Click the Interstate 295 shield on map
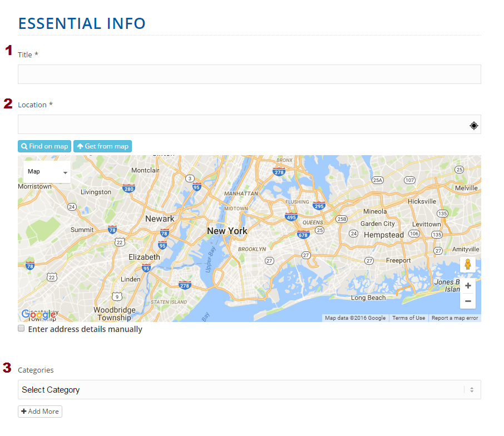Screen dimensions: 504x436 point(319,206)
